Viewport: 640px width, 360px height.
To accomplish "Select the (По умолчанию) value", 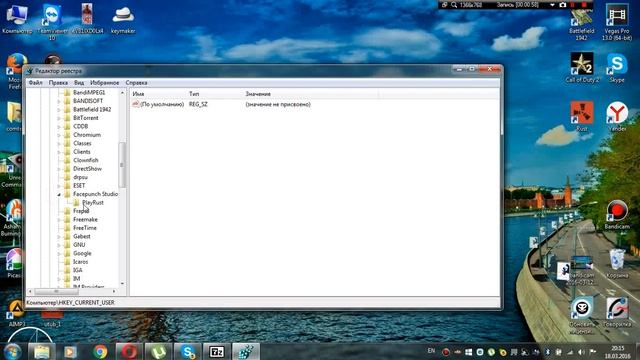I will (162, 104).
